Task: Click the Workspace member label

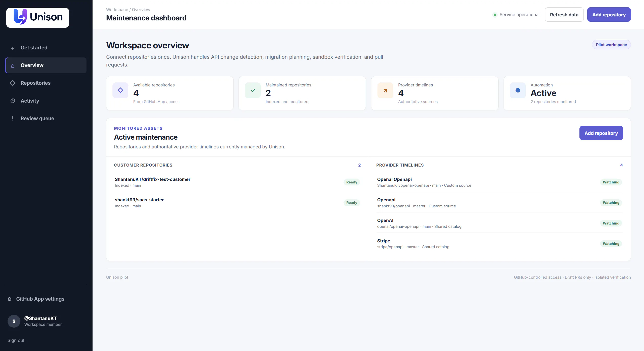Action: [x=43, y=325]
